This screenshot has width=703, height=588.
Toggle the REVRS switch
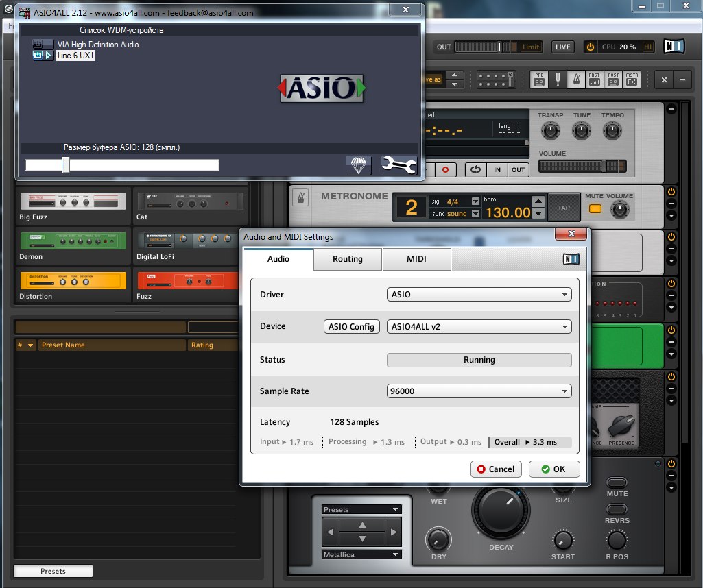(x=617, y=509)
